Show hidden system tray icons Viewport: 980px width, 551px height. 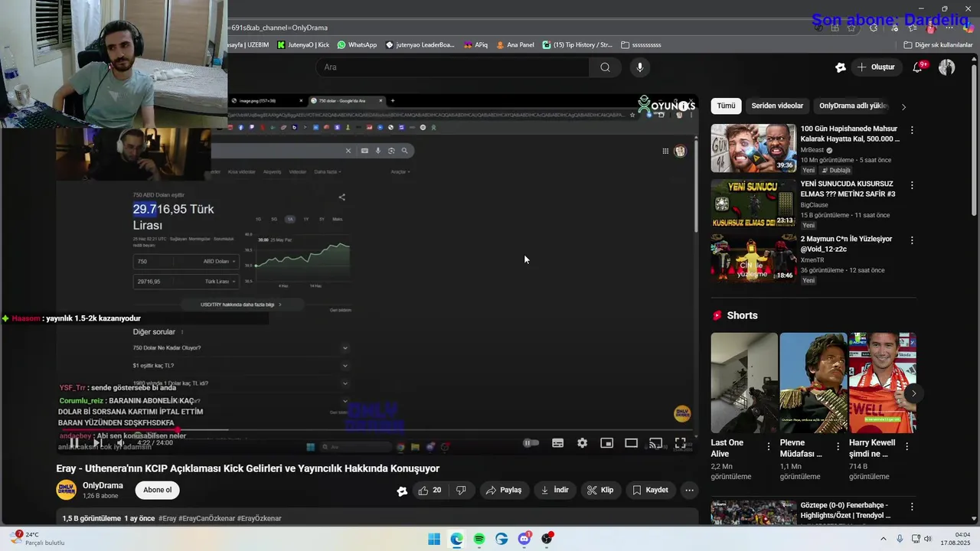pos(883,539)
